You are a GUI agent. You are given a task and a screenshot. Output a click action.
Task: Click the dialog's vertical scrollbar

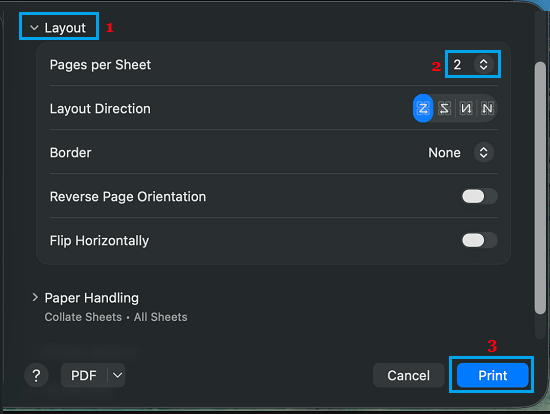pos(541,188)
